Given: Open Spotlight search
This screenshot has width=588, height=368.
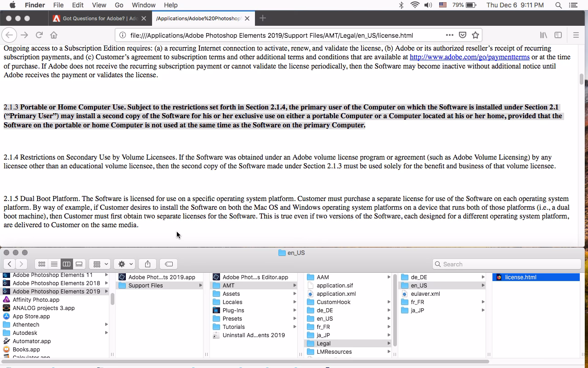Looking at the screenshot, I should point(559,5).
